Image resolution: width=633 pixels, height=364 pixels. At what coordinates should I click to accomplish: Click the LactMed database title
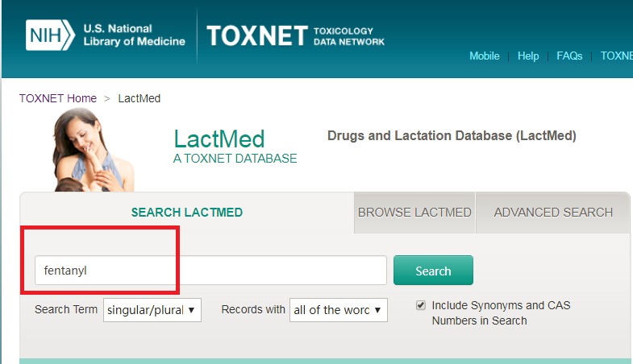point(219,138)
